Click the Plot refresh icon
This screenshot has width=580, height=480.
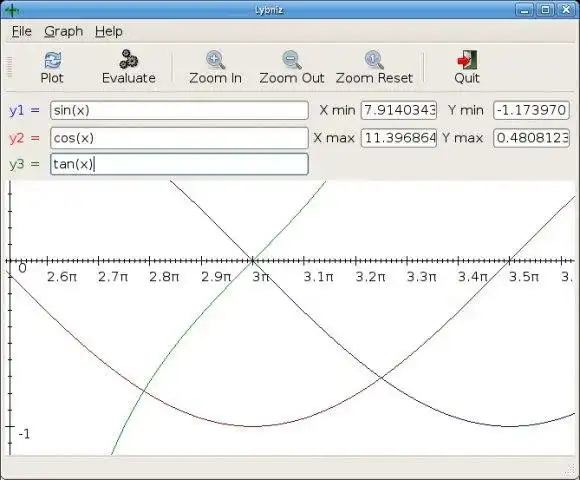click(53, 60)
